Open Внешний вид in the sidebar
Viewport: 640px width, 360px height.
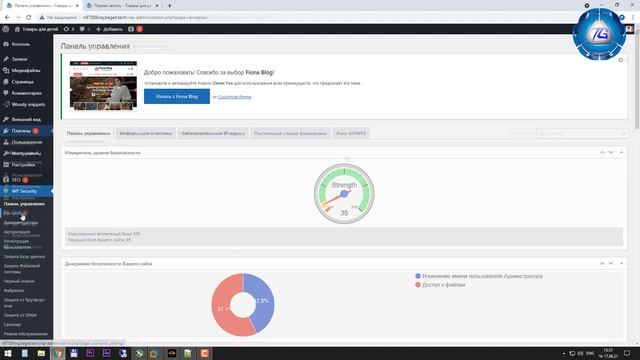[x=26, y=120]
